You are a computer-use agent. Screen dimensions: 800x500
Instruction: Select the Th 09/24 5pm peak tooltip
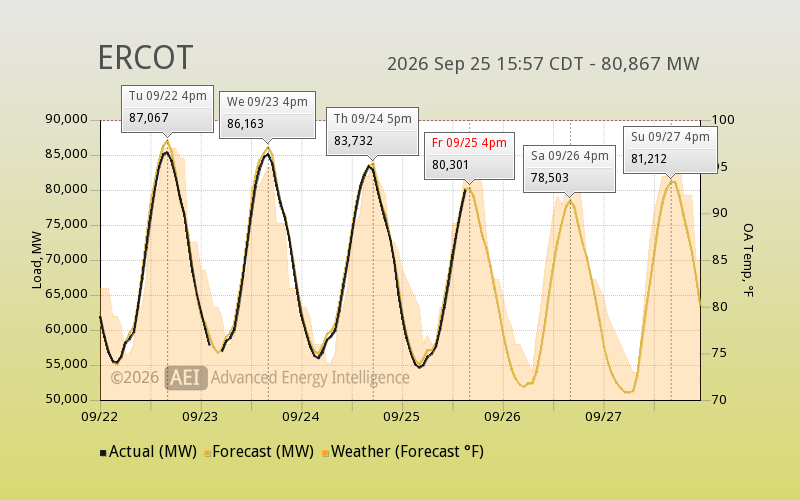coord(372,132)
